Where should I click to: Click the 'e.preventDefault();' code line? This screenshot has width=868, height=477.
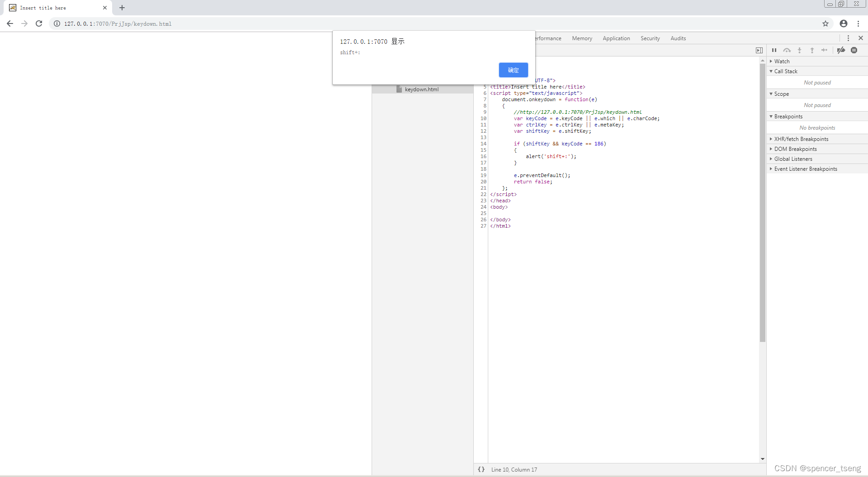pyautogui.click(x=542, y=175)
